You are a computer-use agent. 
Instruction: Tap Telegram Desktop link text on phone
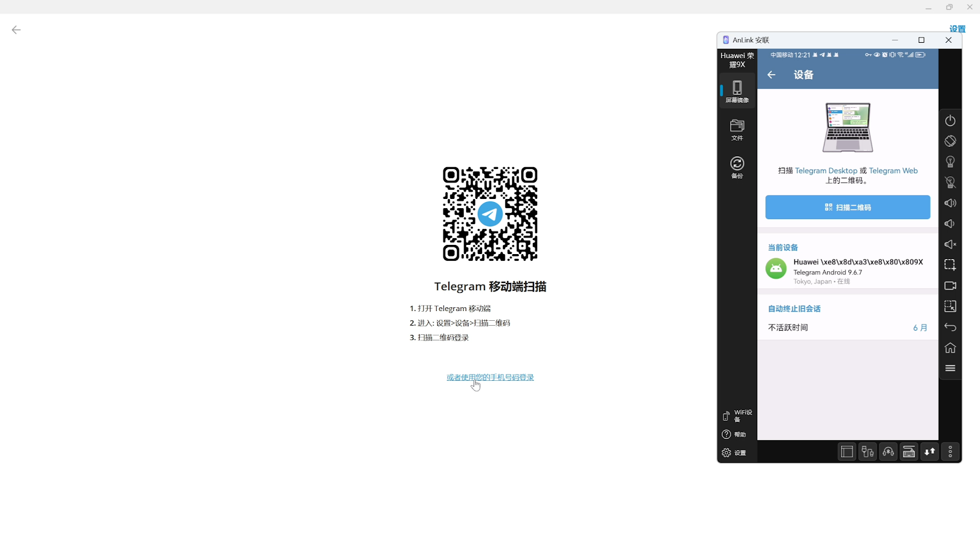click(x=826, y=171)
